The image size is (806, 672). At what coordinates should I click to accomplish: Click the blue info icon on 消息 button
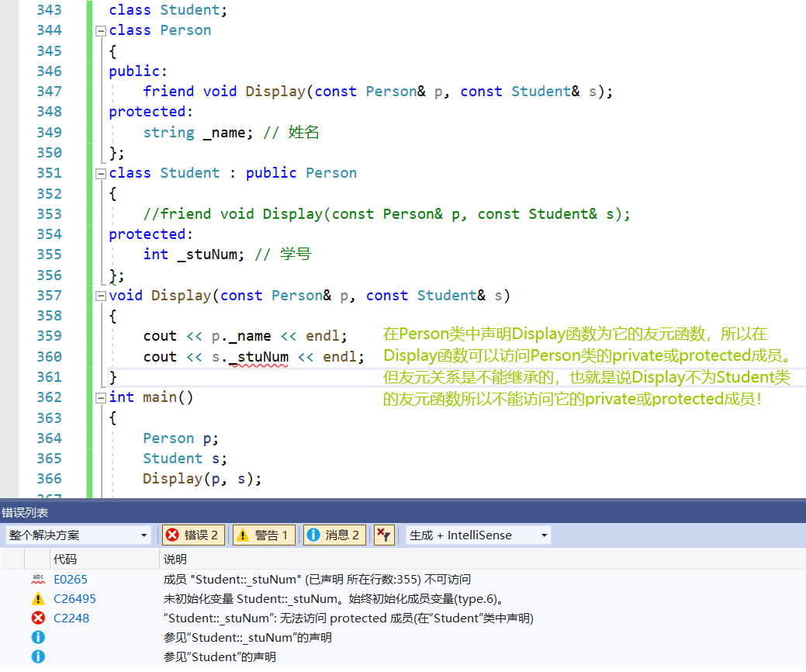(313, 535)
